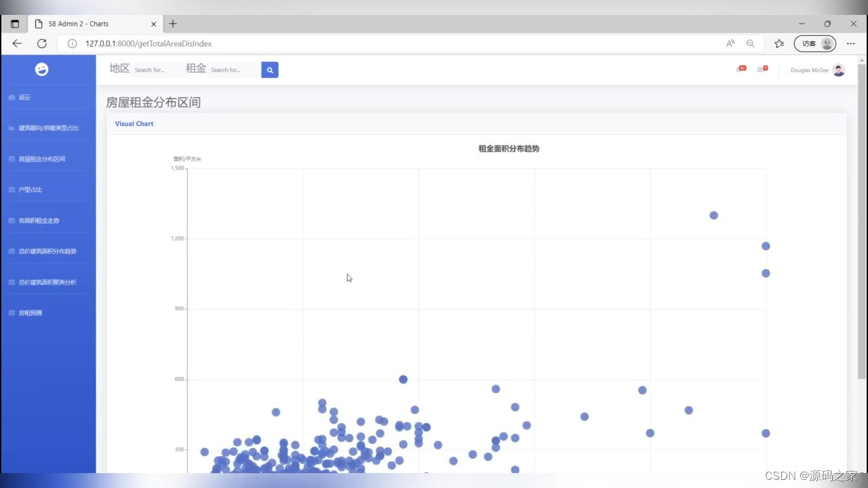Click the 地区 search input field
The image size is (868, 488).
(x=157, y=70)
